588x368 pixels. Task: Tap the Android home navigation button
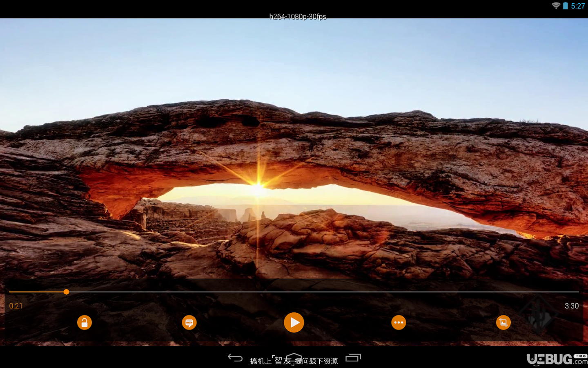pyautogui.click(x=294, y=358)
